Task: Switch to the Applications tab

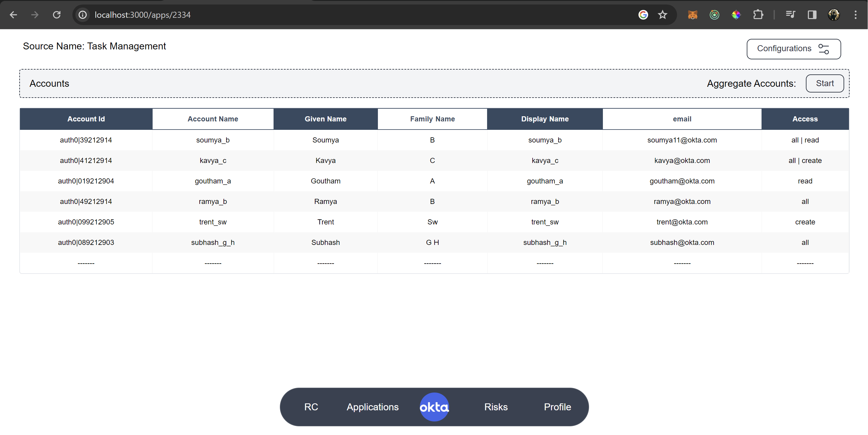Action: pos(372,406)
